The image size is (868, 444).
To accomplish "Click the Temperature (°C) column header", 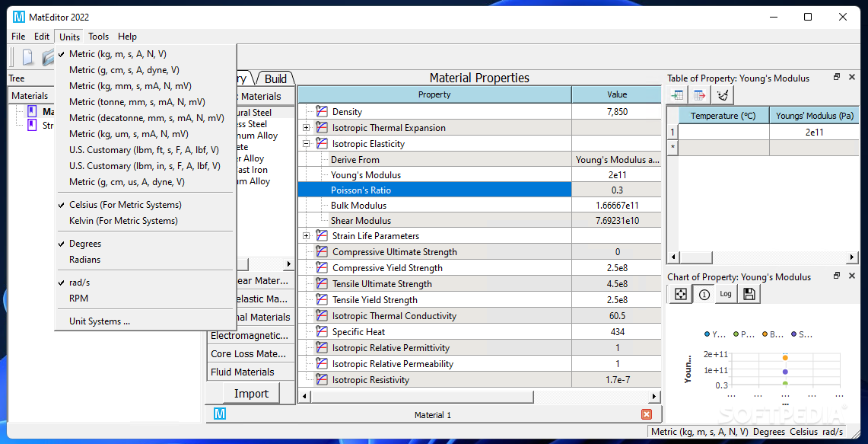I will click(723, 116).
